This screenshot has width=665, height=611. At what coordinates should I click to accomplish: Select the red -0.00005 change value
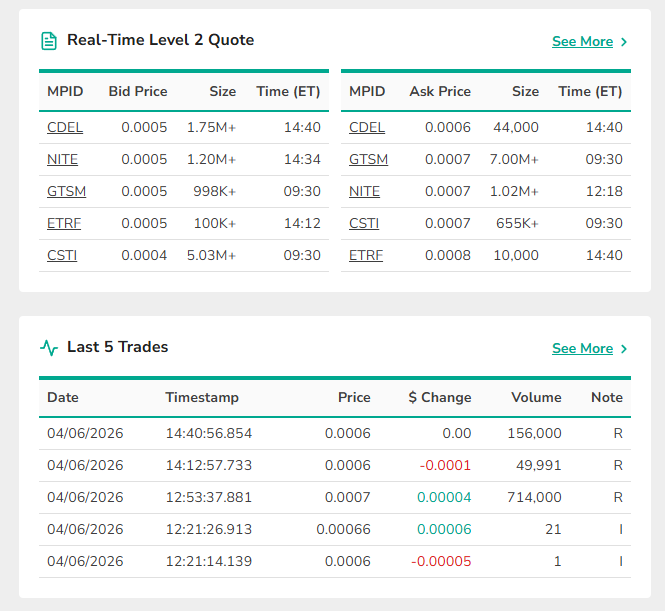coord(441,561)
